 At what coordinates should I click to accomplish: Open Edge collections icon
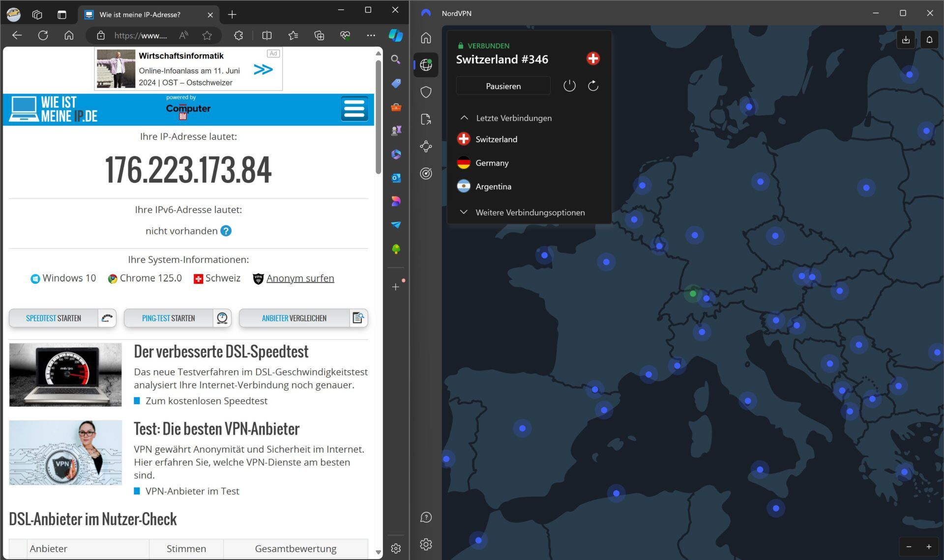[319, 35]
